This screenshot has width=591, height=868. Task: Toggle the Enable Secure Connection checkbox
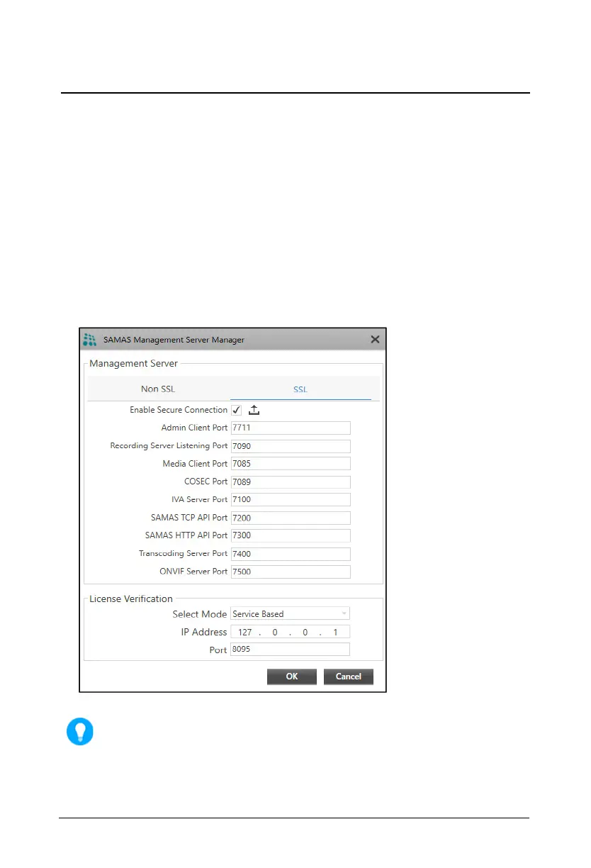click(237, 410)
